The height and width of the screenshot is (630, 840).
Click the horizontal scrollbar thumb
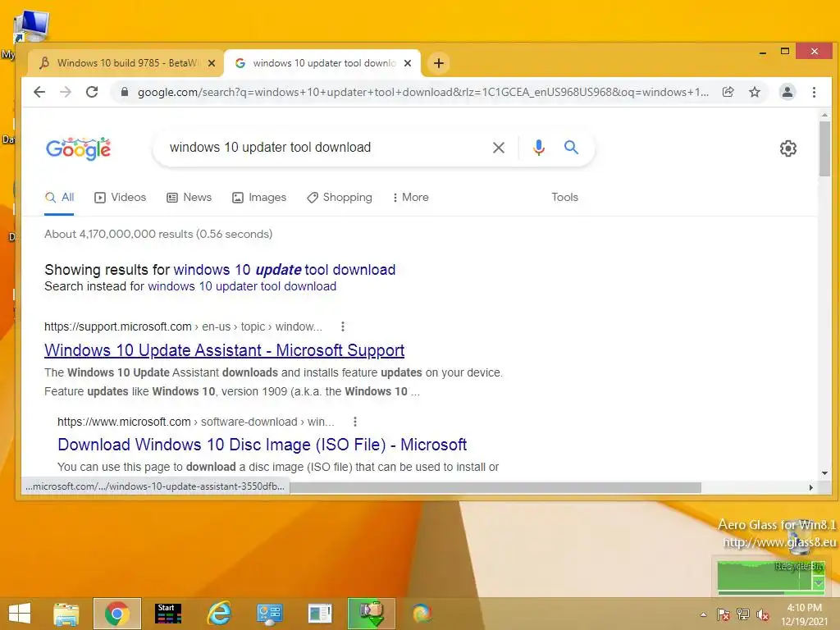(495, 487)
